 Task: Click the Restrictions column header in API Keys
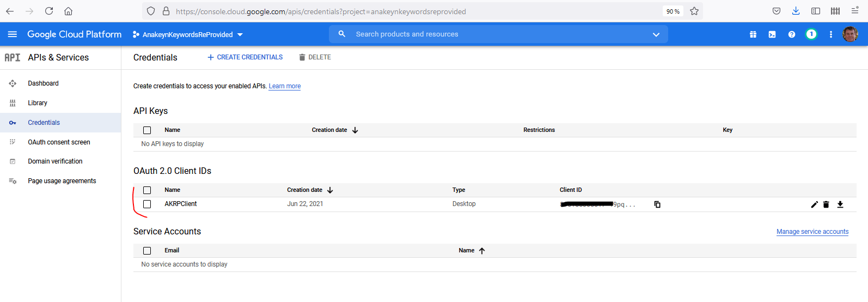tap(539, 130)
